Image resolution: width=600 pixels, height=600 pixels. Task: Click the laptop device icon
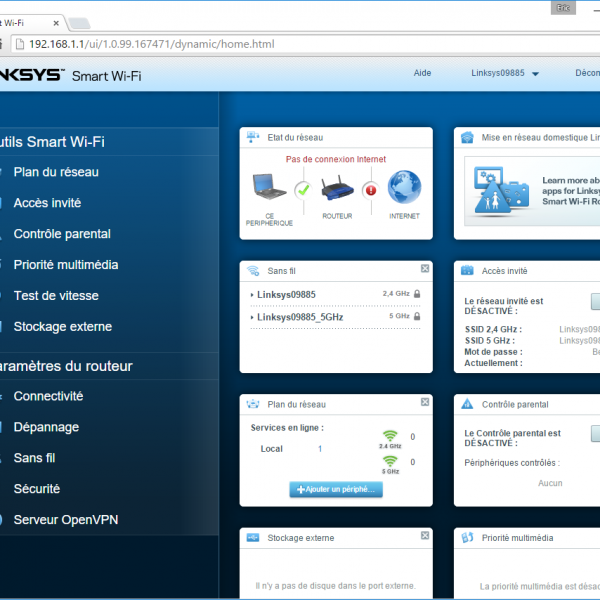(x=269, y=187)
